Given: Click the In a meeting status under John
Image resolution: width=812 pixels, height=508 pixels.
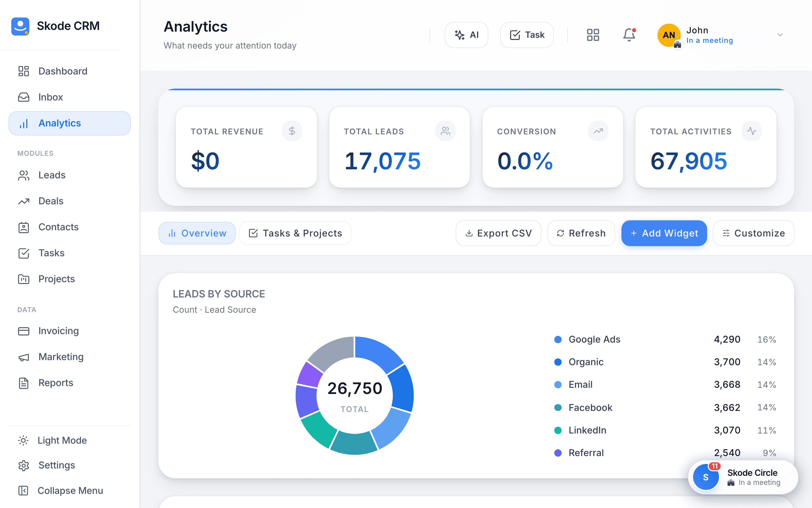Looking at the screenshot, I should [x=710, y=40].
